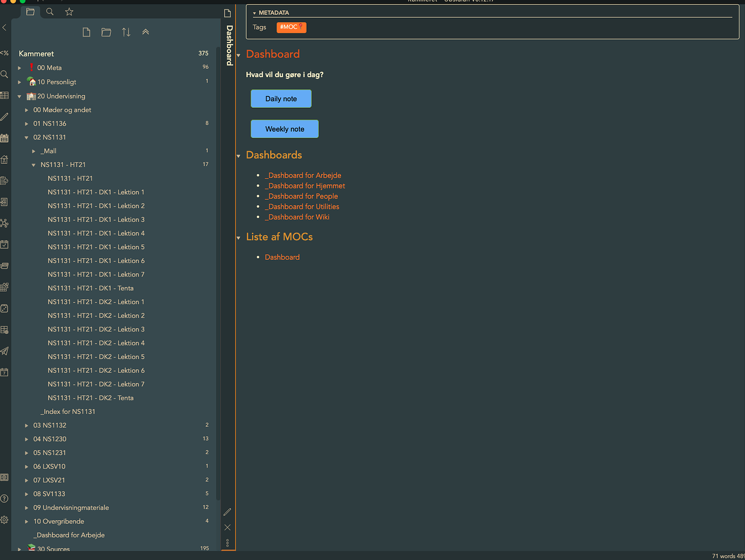Open the _Dashboard for Hjemmet link

(x=305, y=185)
